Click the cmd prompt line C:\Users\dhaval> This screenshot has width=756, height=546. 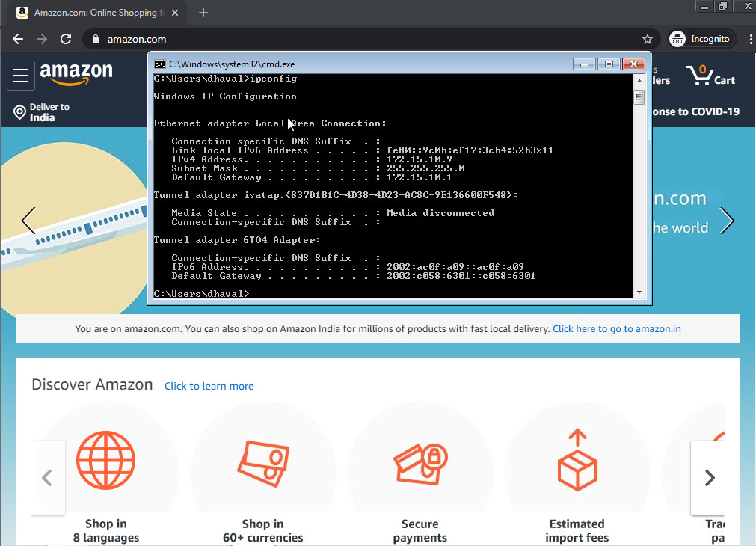tap(202, 294)
